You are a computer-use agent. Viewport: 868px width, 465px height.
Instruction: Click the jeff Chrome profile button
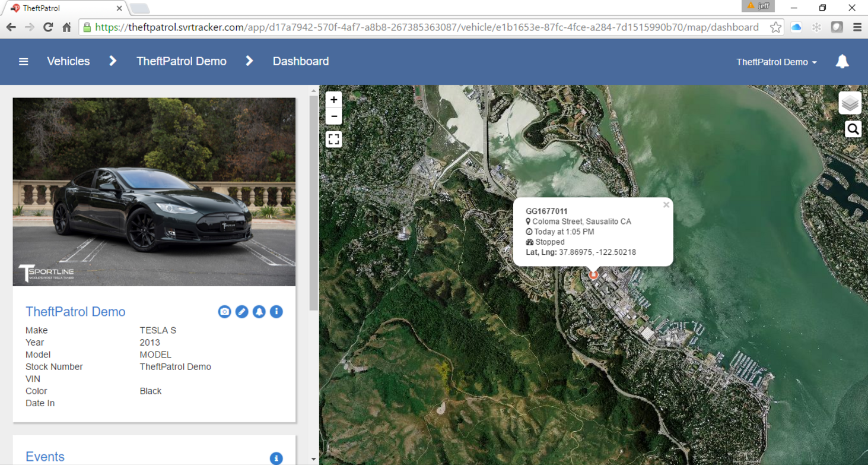tap(758, 6)
